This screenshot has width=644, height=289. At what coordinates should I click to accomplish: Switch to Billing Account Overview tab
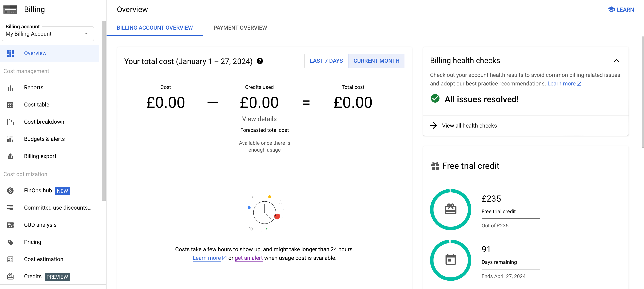pyautogui.click(x=155, y=28)
